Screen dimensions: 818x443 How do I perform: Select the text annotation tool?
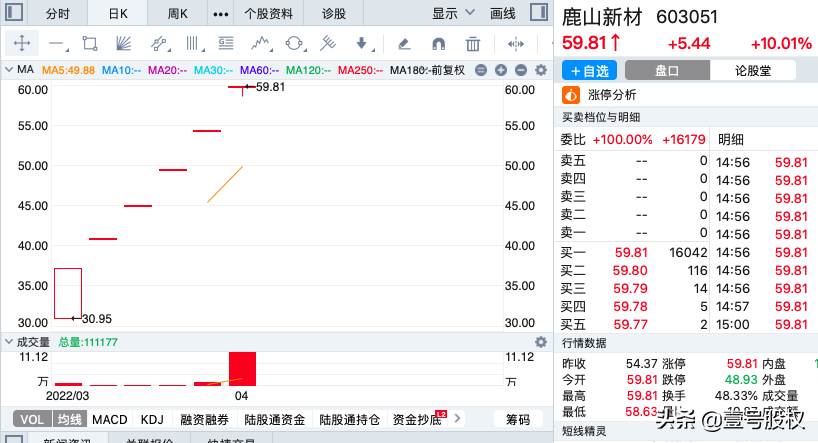(226, 43)
